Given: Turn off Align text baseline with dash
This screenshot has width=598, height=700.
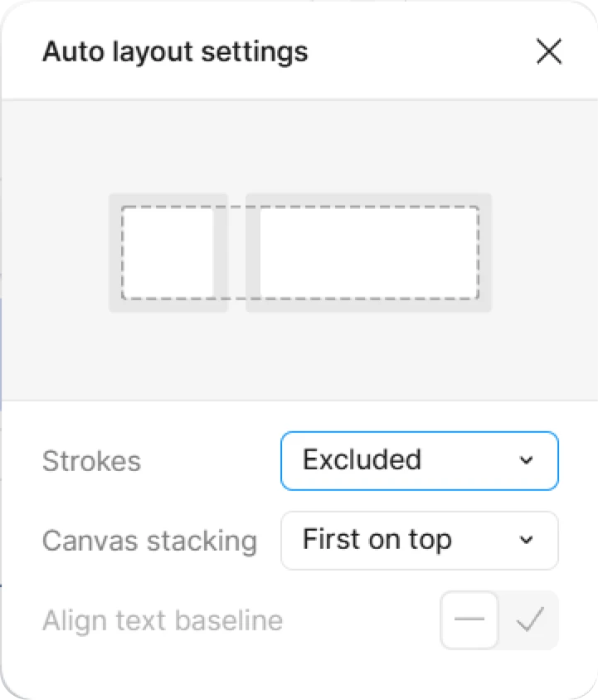Looking at the screenshot, I should click(469, 620).
